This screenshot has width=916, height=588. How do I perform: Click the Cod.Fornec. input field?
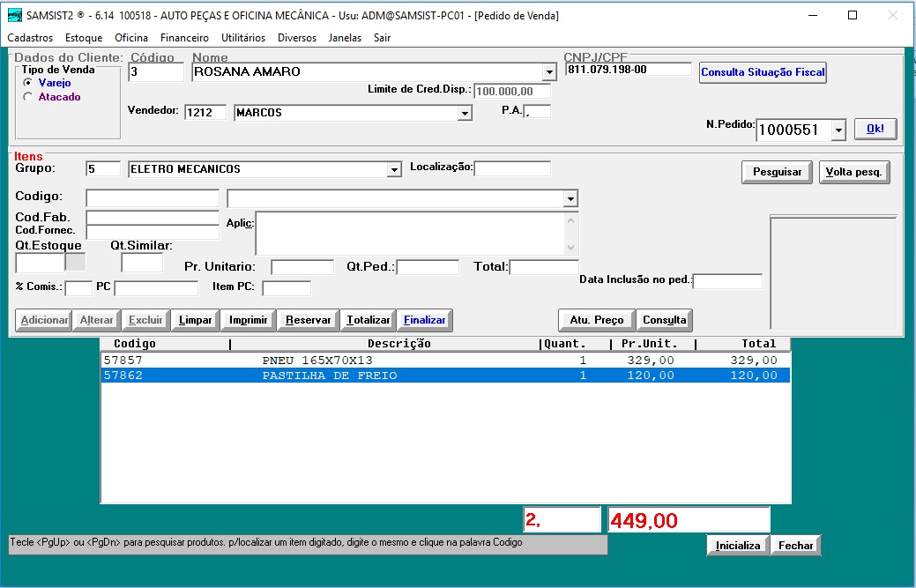(x=153, y=233)
